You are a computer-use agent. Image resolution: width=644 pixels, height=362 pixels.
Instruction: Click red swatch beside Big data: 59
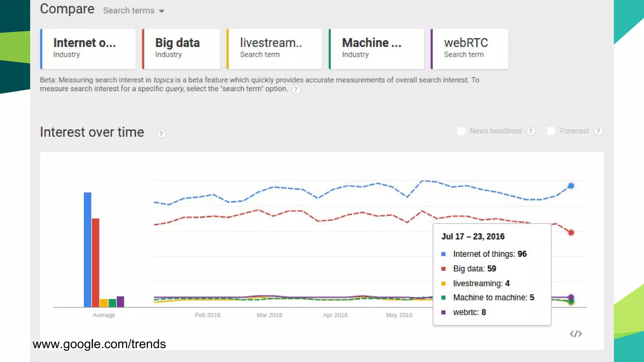point(443,269)
